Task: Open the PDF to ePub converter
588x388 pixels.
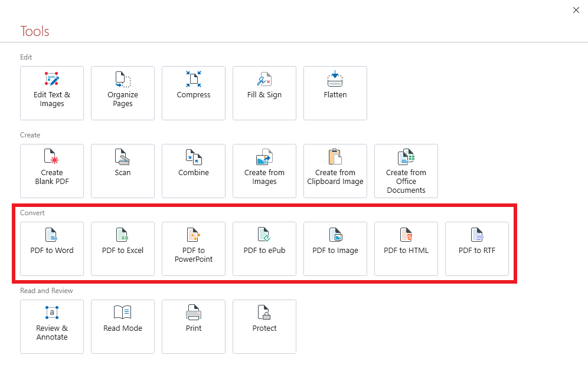Action: point(264,249)
